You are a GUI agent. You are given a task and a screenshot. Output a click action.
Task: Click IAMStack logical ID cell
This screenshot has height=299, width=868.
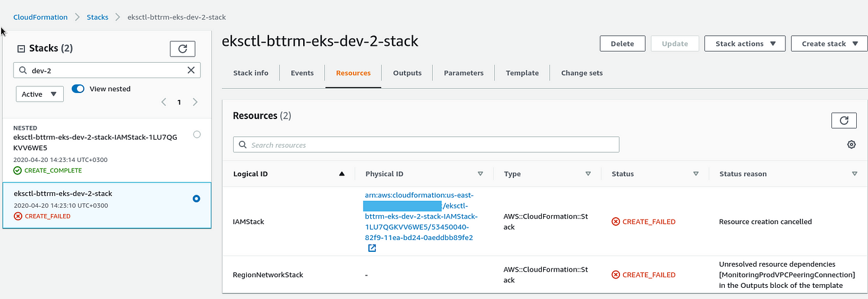[249, 221]
